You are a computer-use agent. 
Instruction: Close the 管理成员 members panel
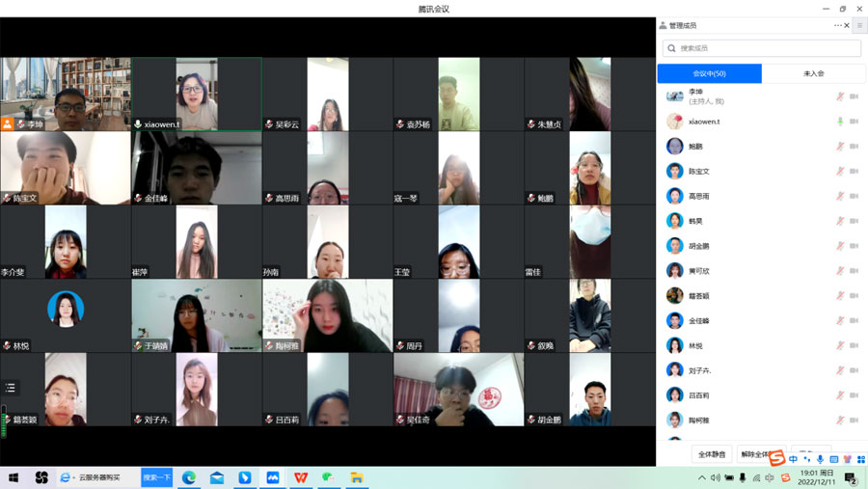(847, 25)
